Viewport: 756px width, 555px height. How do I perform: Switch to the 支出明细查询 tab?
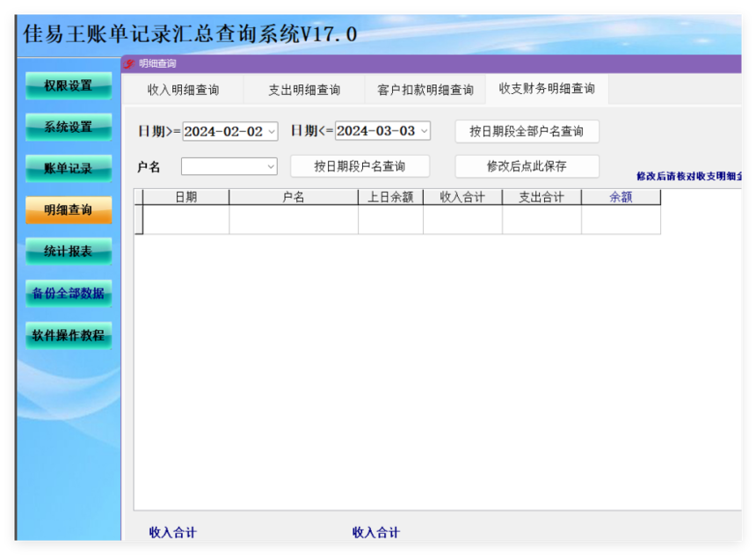tap(304, 90)
